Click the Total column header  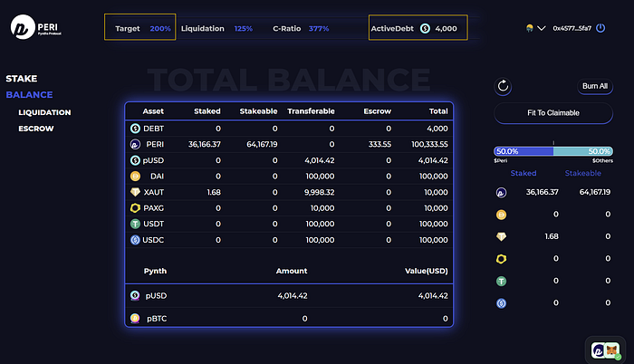pos(438,111)
